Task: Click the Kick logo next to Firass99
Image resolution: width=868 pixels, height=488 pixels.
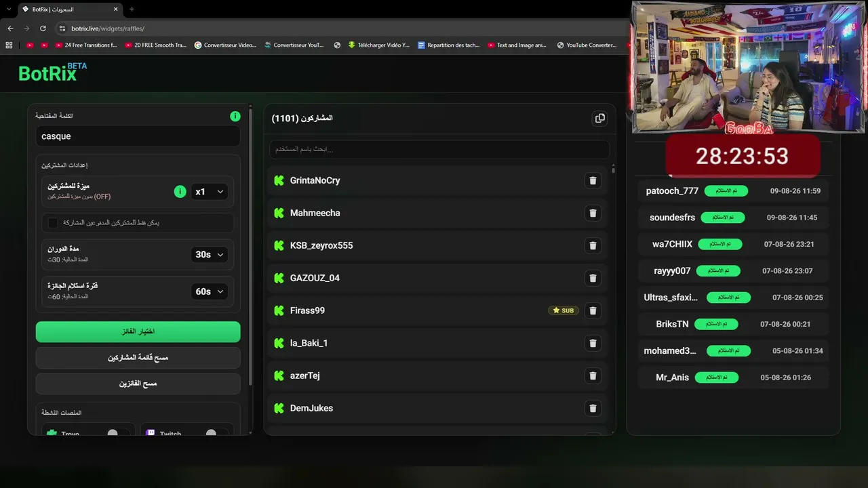Action: pos(279,310)
